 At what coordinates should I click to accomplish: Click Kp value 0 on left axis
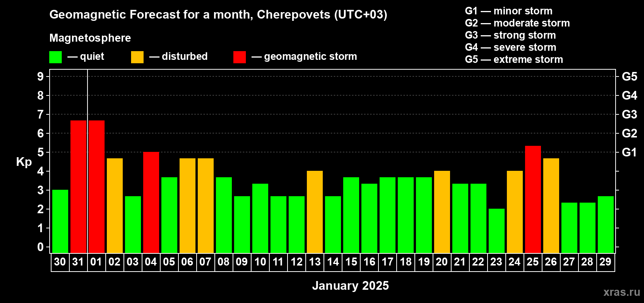point(41,247)
